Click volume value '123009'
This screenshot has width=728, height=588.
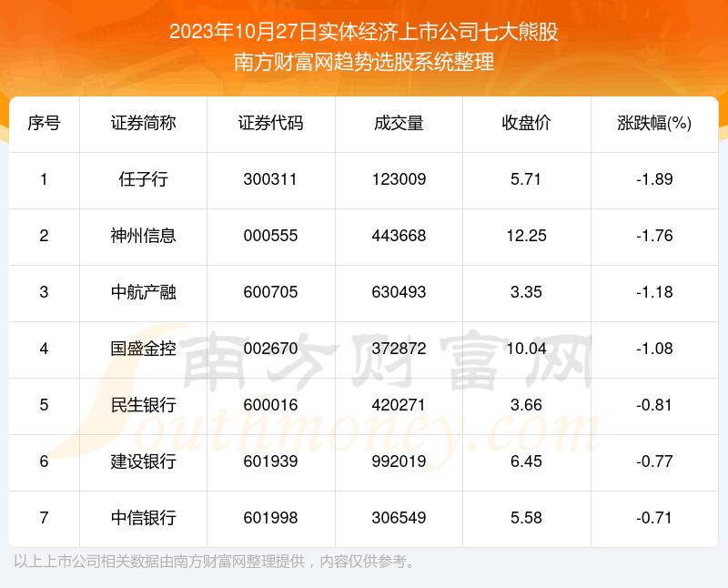tap(399, 179)
